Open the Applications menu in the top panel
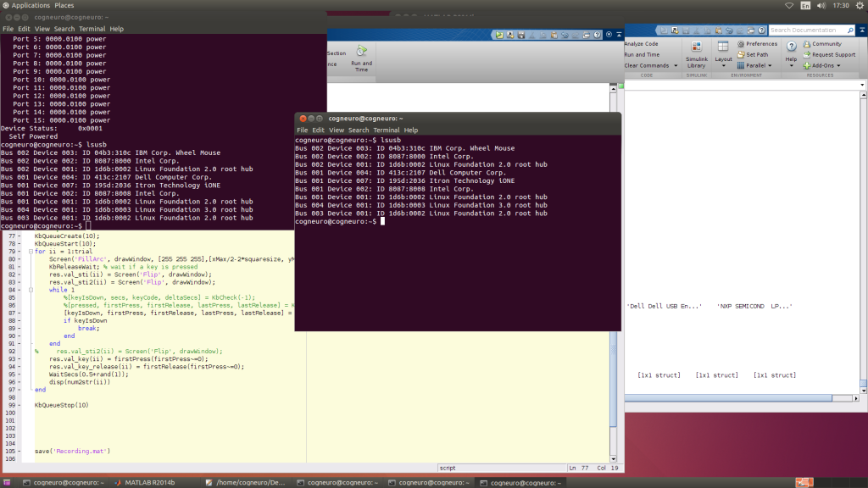 point(31,6)
